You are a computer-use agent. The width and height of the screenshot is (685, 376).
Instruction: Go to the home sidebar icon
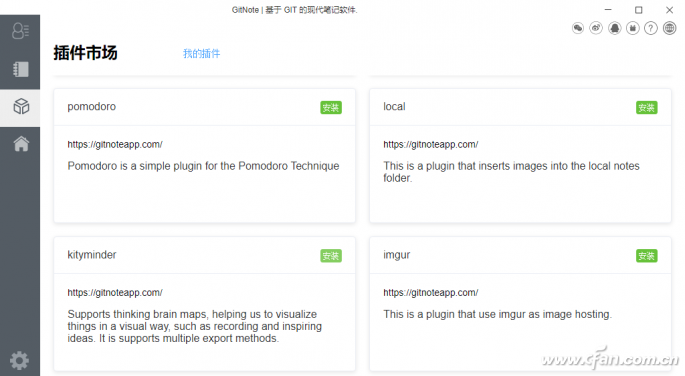[x=21, y=144]
